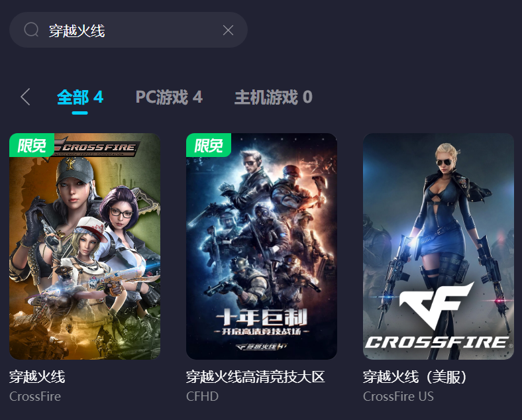The width and height of the screenshot is (522, 420).
Task: Click the magnifier search icon
Action: (31, 30)
